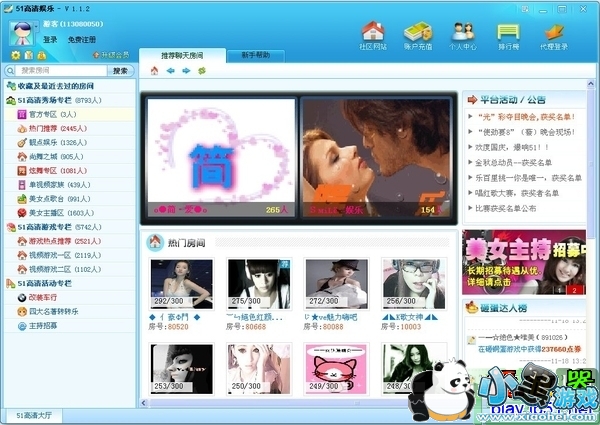Image resolution: width=600 pixels, height=425 pixels.
Task: Open the featured room banner with 265人
Action: point(221,158)
